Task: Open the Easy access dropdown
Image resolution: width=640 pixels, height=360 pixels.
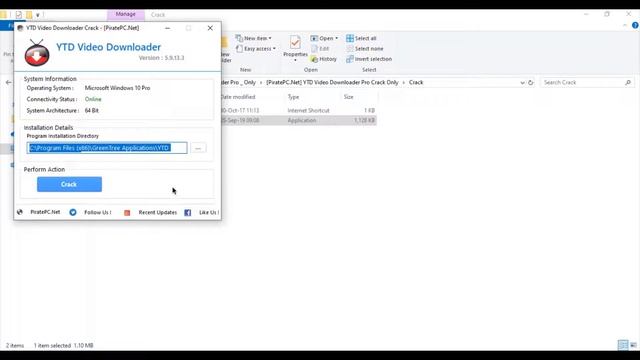Action: pyautogui.click(x=256, y=49)
